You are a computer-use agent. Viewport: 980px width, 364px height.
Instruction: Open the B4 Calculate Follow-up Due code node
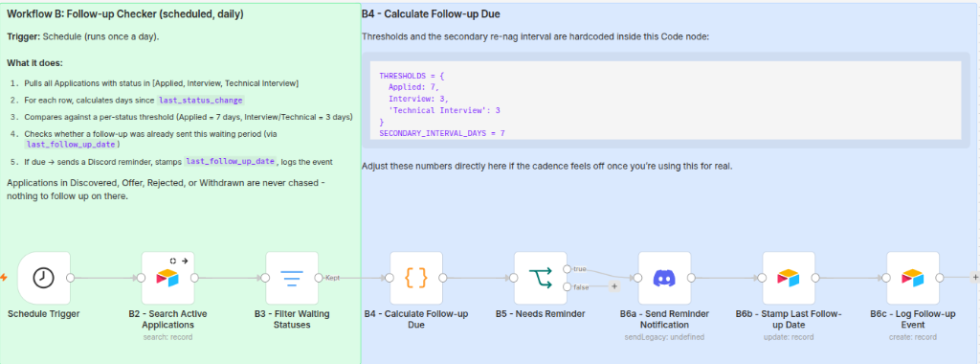[x=416, y=278]
